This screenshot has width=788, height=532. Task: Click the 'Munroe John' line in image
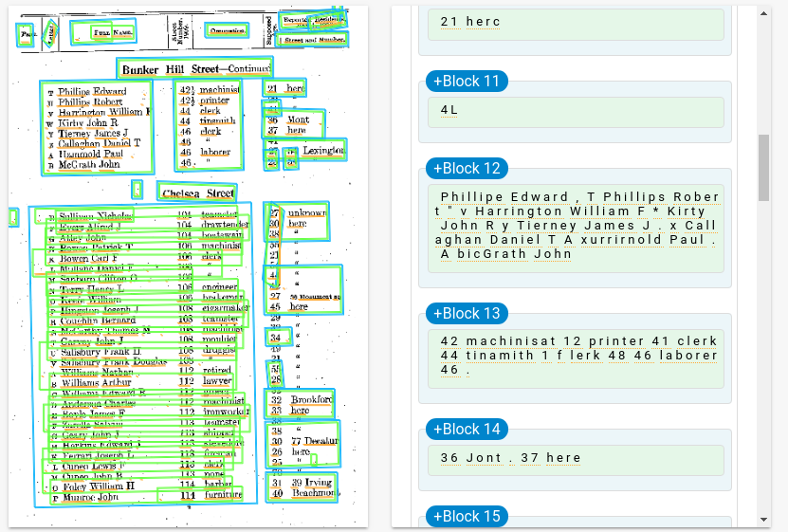coord(147,496)
